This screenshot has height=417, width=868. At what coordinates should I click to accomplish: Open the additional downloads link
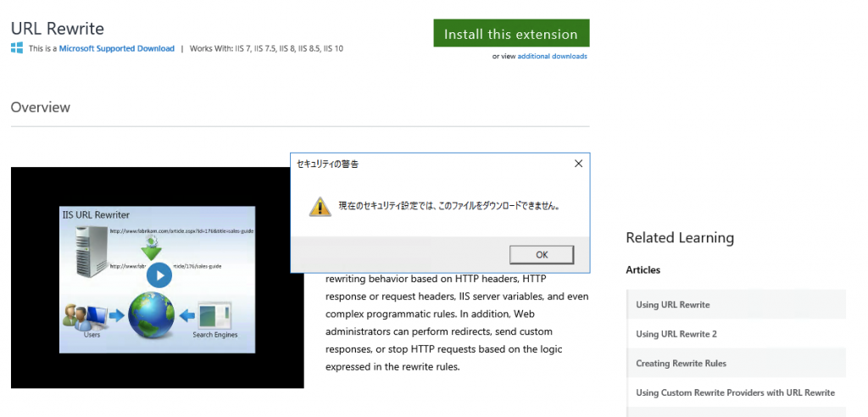(x=552, y=57)
